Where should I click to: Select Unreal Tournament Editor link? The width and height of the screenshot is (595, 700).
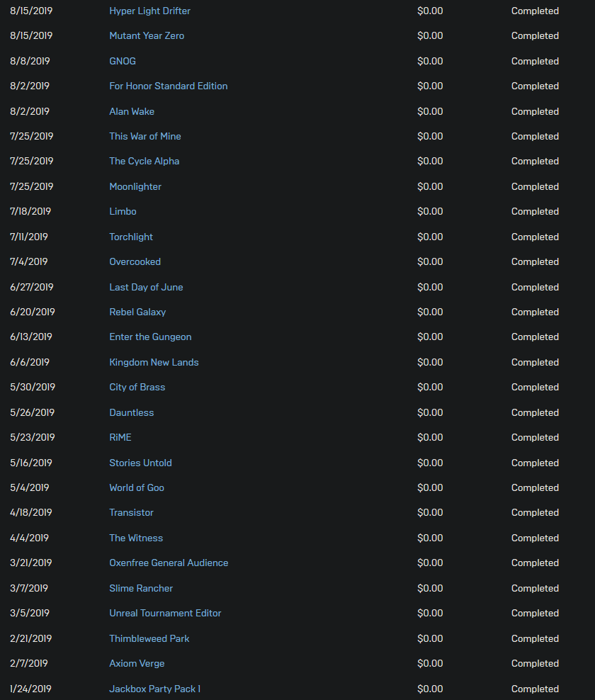coord(165,614)
